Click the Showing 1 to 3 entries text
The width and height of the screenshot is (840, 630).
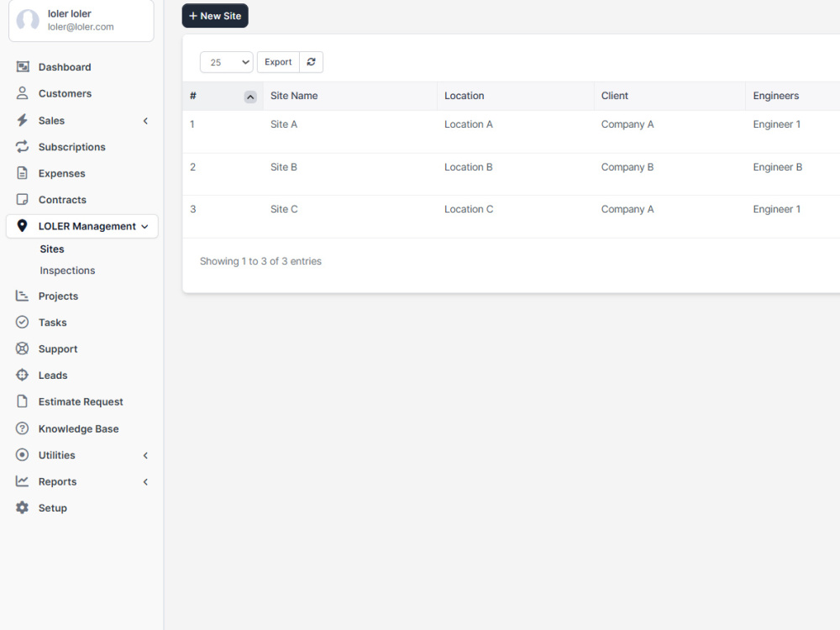pyautogui.click(x=261, y=261)
